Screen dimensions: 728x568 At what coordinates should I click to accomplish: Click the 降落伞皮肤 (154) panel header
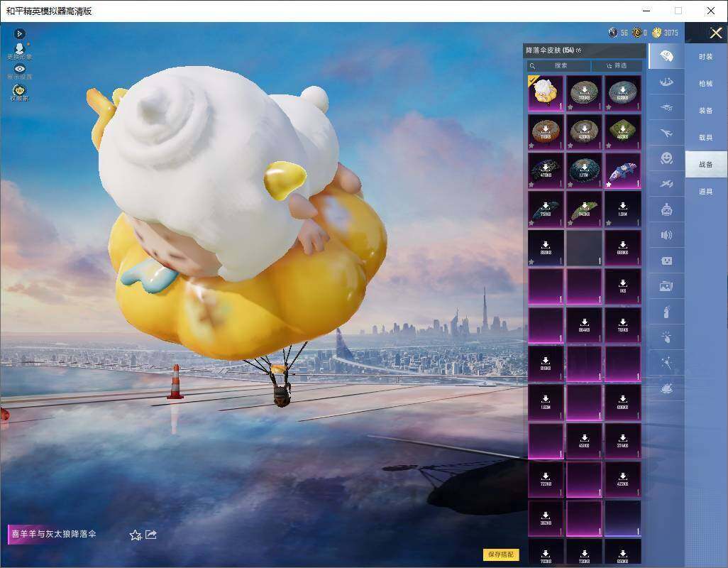584,50
